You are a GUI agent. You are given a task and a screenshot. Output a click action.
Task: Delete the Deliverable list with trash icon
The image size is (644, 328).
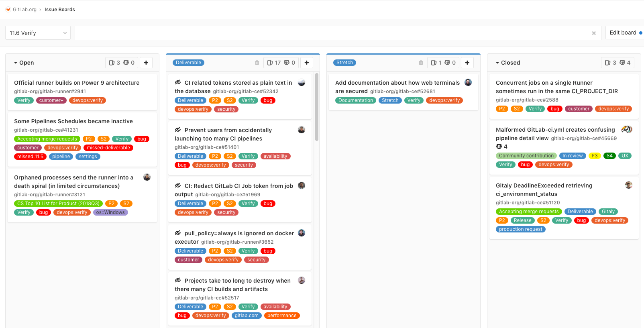[257, 63]
